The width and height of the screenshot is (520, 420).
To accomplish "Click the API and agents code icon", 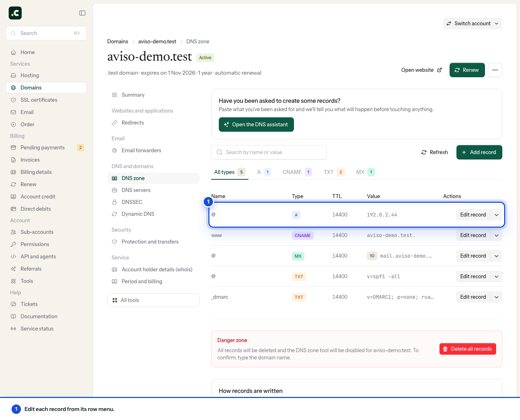I will (13, 257).
